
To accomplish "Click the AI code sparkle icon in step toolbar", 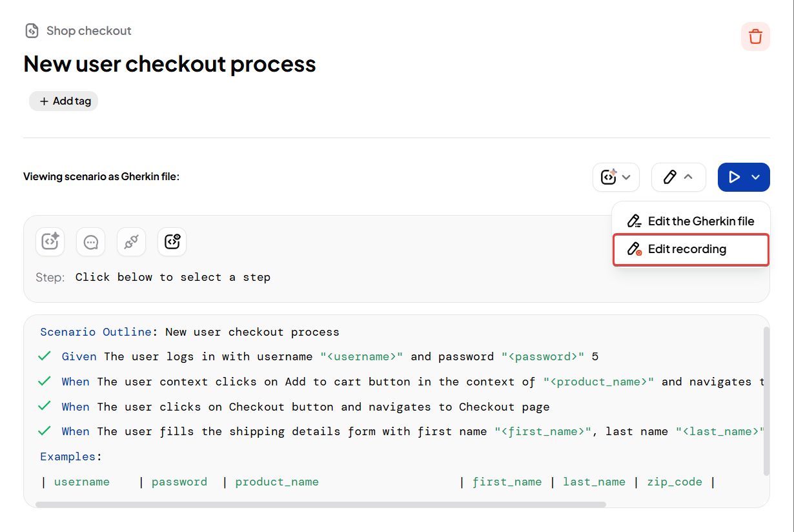I will coord(50,241).
